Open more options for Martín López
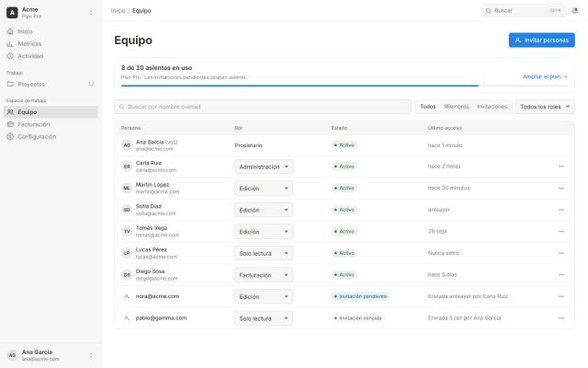 tap(561, 188)
